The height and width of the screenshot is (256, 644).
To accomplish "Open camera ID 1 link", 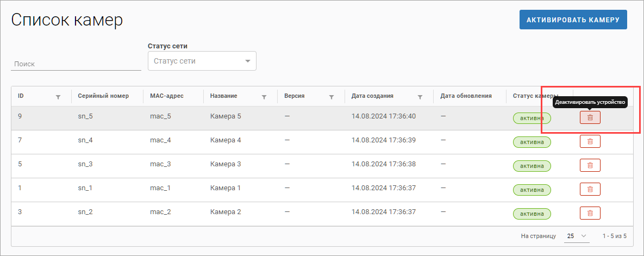I will (x=20, y=188).
